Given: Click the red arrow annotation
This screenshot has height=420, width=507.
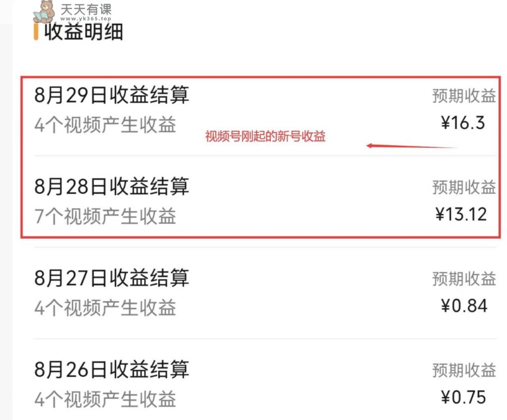Looking at the screenshot, I should point(412,146).
